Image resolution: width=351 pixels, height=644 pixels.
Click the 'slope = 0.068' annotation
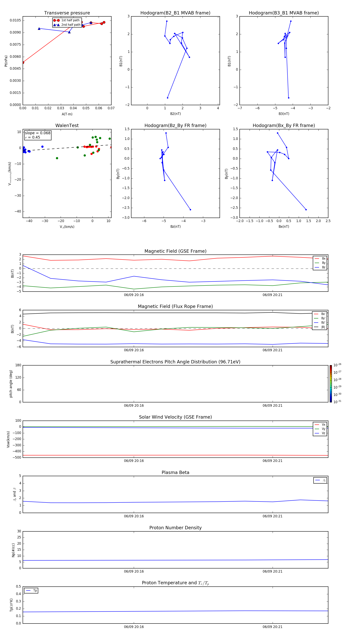38,133
